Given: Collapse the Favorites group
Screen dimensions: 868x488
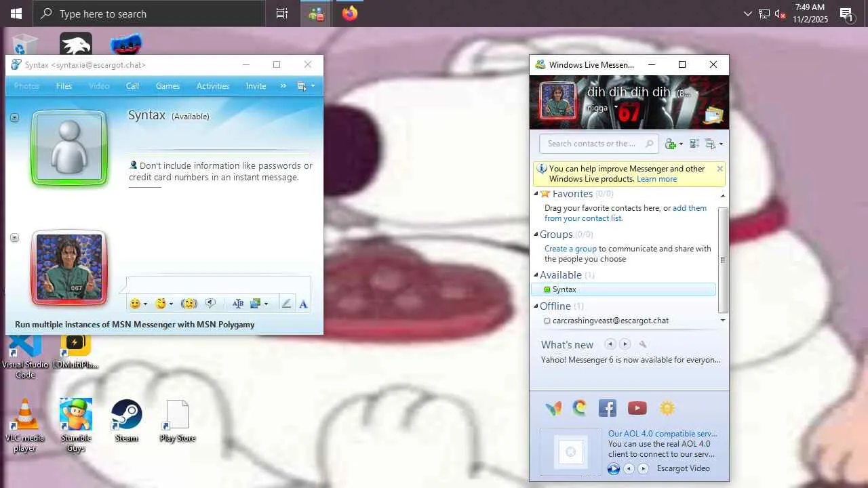Looking at the screenshot, I should tap(536, 194).
